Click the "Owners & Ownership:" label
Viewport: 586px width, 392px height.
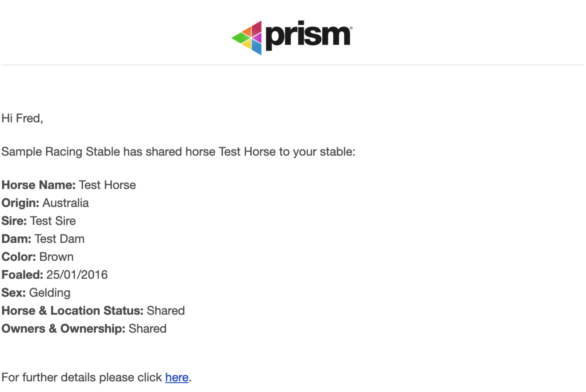63,329
